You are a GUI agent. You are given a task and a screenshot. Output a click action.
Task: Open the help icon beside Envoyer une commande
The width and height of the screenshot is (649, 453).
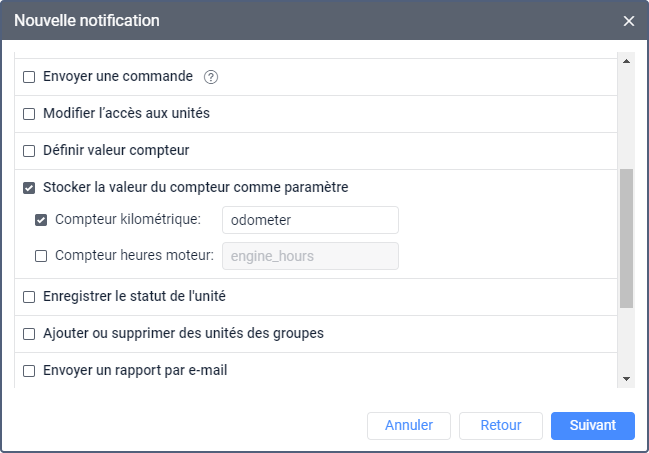(x=211, y=77)
